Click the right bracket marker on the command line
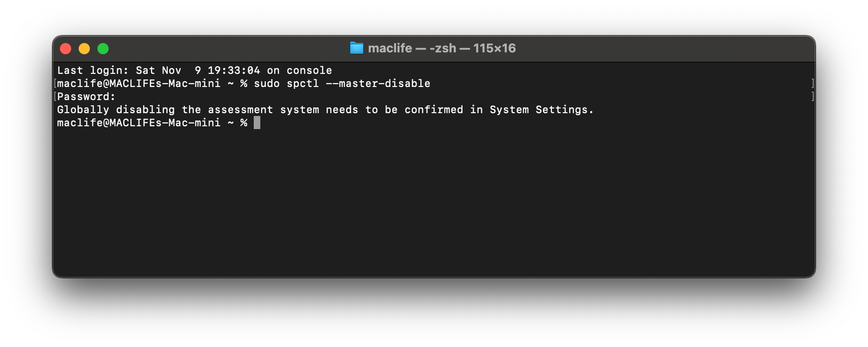 pyautogui.click(x=813, y=84)
